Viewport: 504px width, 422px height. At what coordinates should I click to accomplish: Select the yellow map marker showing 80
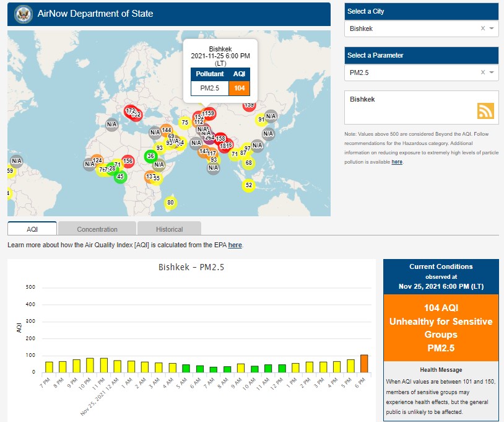point(171,203)
